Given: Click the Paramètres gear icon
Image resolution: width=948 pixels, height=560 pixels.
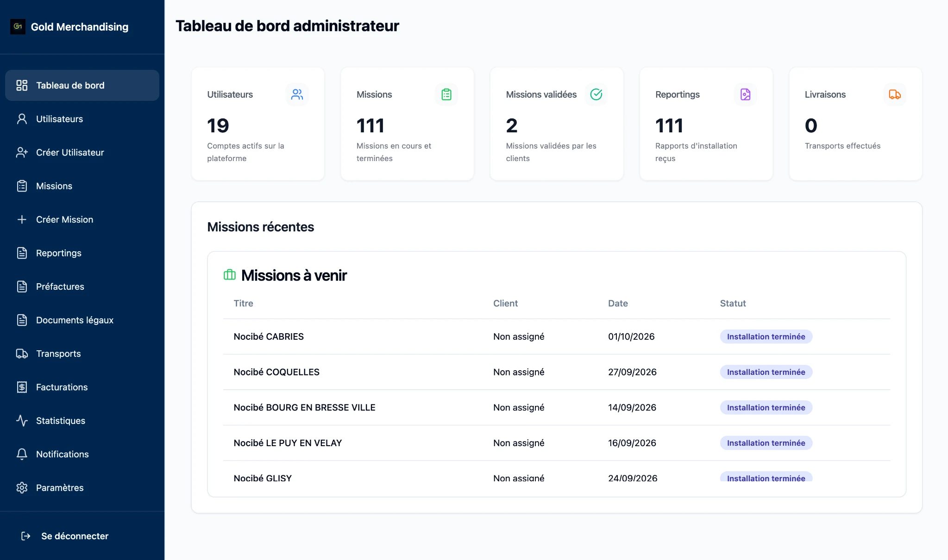Looking at the screenshot, I should click(22, 488).
